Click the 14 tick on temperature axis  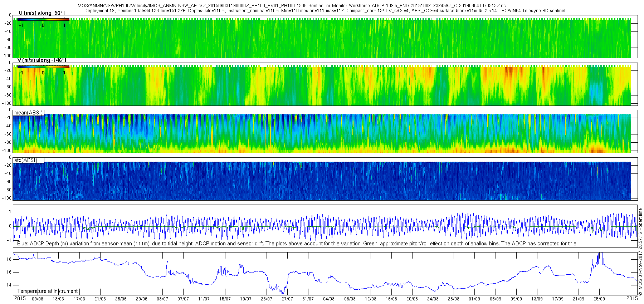point(9,285)
